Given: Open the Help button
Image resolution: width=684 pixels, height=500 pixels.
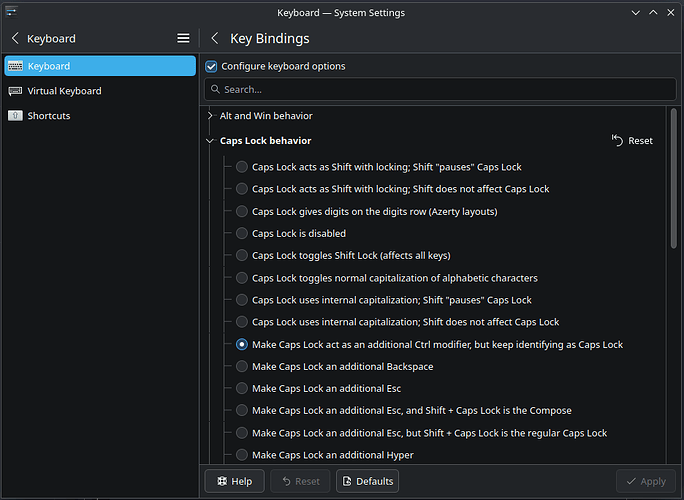Looking at the screenshot, I should point(234,481).
